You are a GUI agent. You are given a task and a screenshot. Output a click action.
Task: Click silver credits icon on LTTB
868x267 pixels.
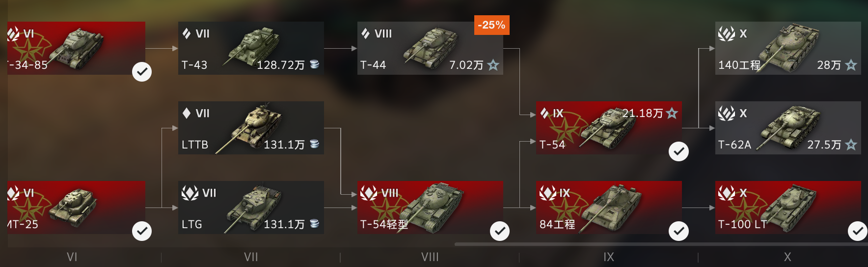pos(315,144)
